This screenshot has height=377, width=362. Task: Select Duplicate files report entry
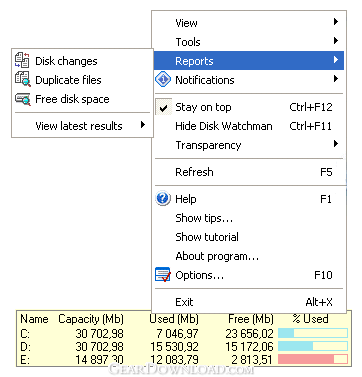[82, 80]
